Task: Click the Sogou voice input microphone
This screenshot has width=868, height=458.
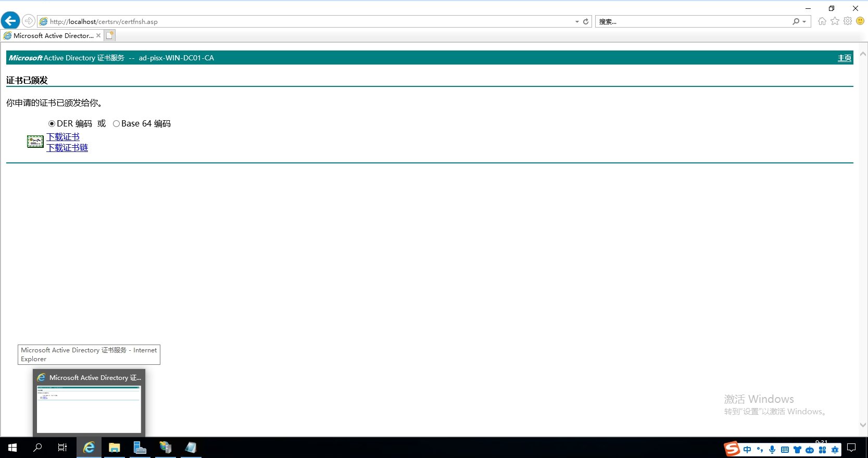Action: [772, 450]
